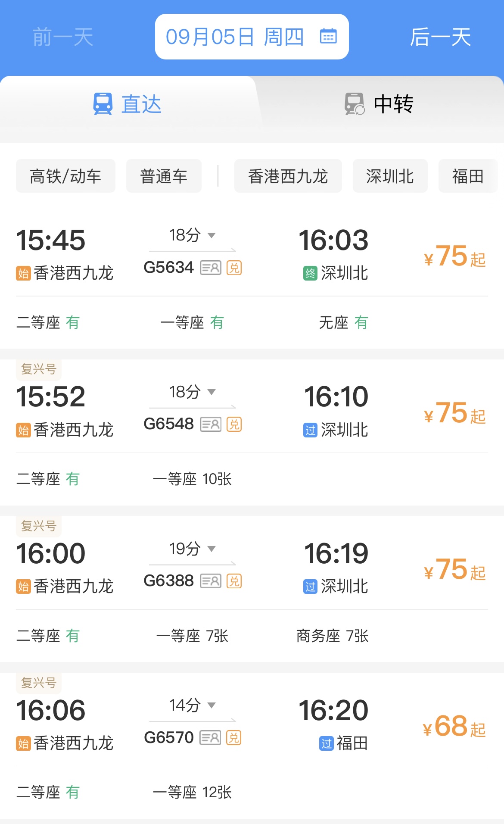The image size is (504, 824).
Task: Switch to the 中转 transfer tab
Action: pos(379,104)
